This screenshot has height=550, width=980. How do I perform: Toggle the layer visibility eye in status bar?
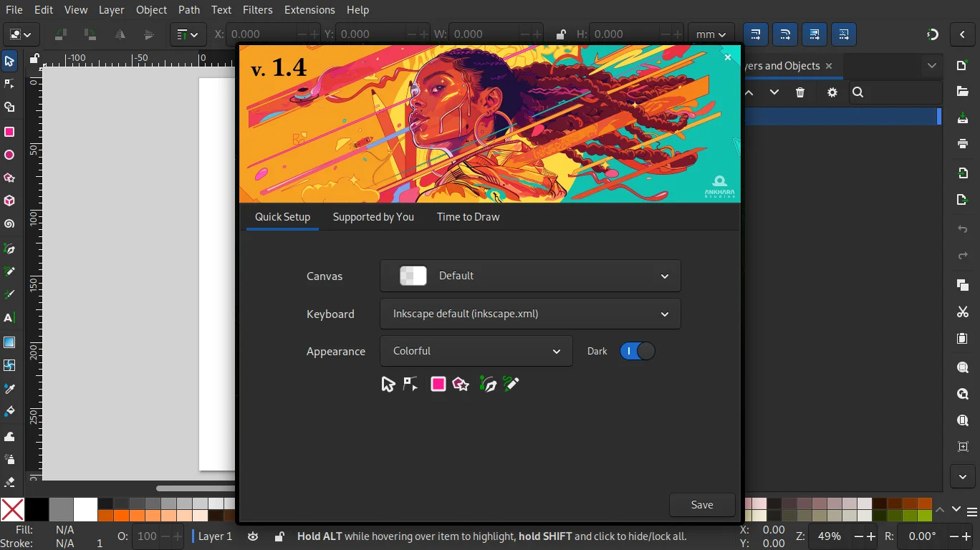pyautogui.click(x=253, y=536)
